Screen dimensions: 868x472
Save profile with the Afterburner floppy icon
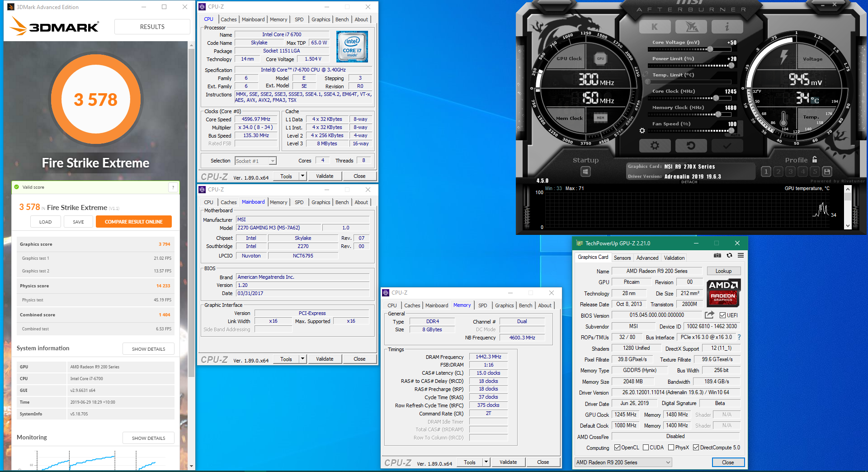(x=827, y=172)
